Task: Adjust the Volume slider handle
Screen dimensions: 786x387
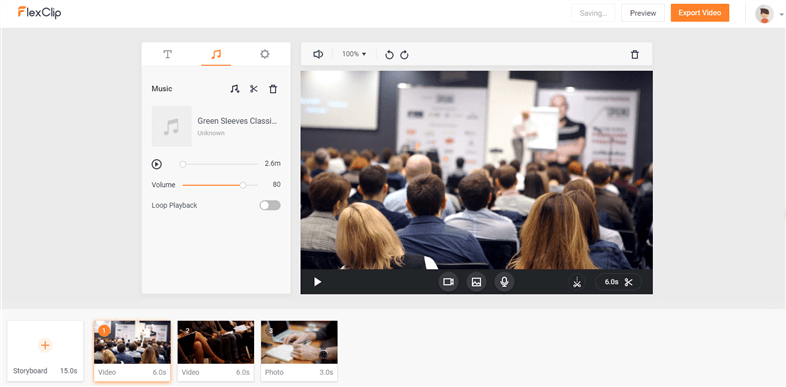Action: 243,185
